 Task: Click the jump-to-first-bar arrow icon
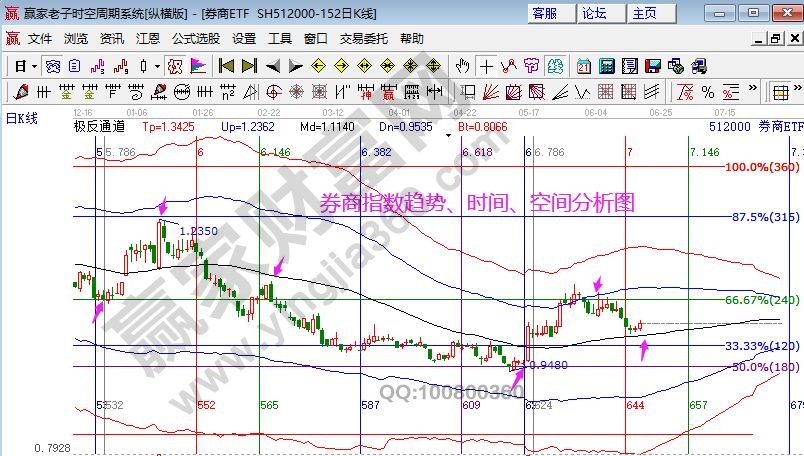226,66
